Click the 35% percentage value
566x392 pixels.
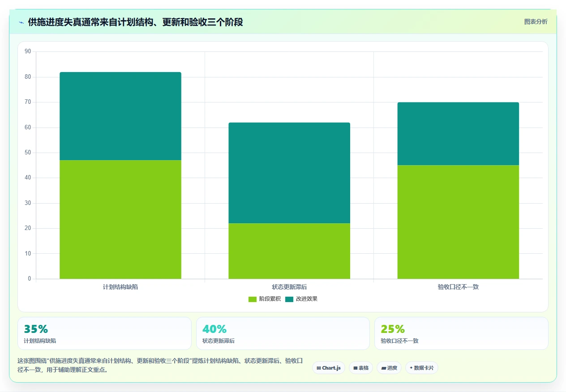[x=36, y=329]
